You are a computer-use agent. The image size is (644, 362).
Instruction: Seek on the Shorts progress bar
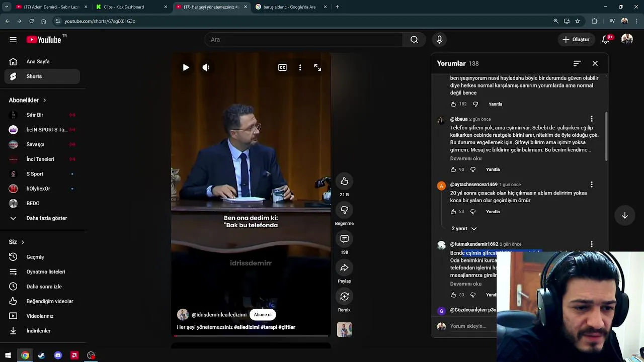251,336
